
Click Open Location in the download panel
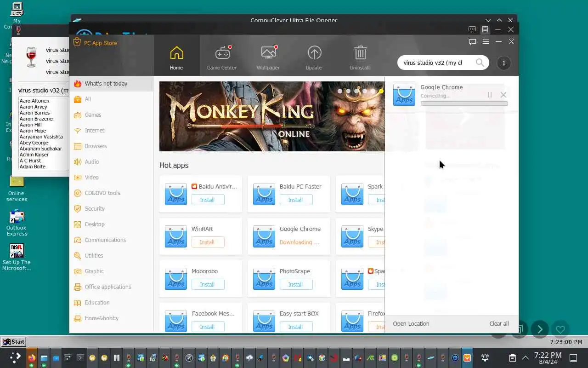[411, 323]
